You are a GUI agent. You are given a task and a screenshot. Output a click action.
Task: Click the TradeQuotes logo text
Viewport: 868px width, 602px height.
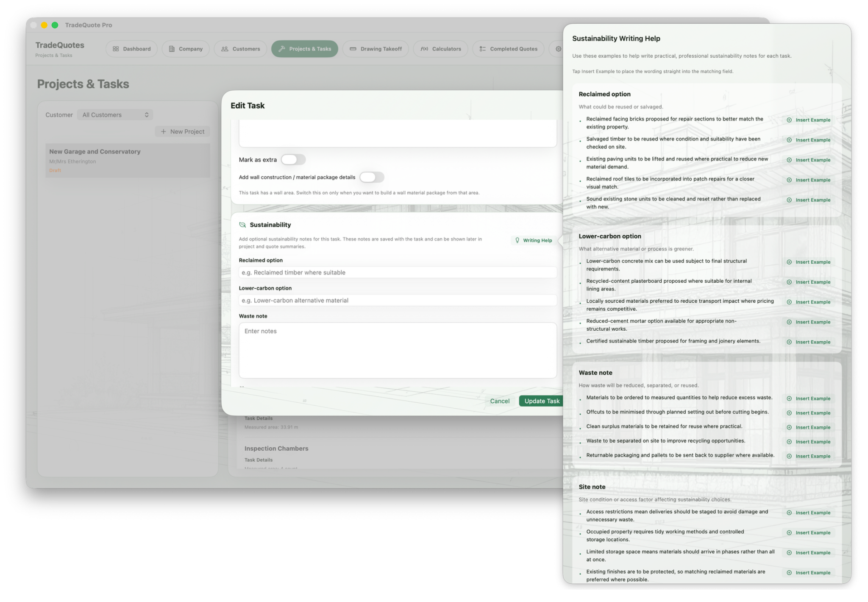[60, 45]
